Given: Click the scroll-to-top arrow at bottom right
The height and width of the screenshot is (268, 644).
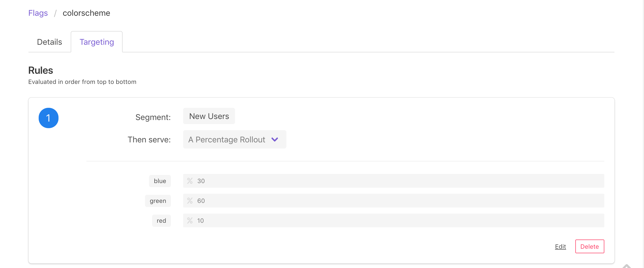Looking at the screenshot, I should coord(627,266).
